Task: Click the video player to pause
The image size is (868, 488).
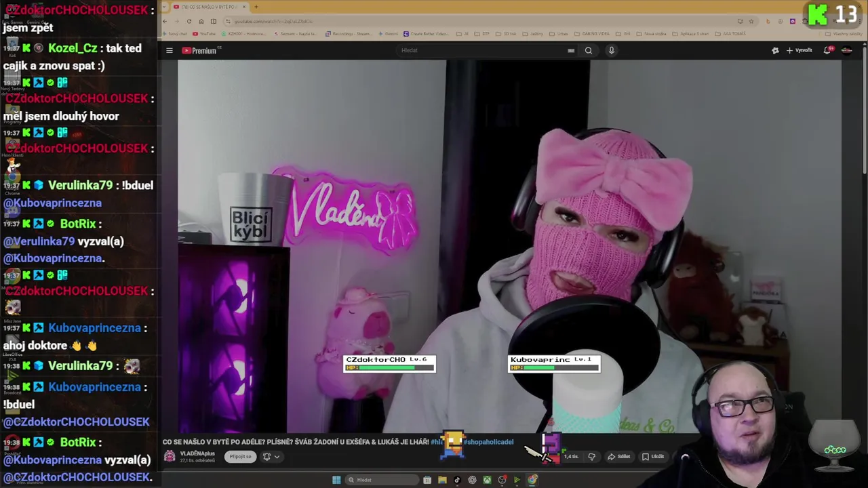Action: 509,246
